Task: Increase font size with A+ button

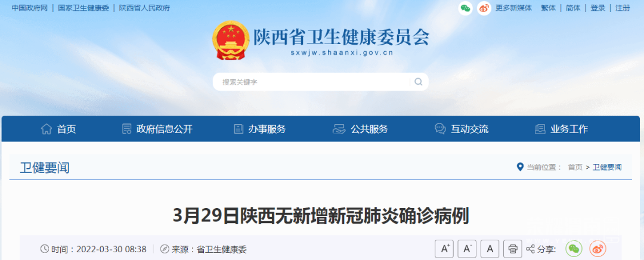Action: [445, 249]
